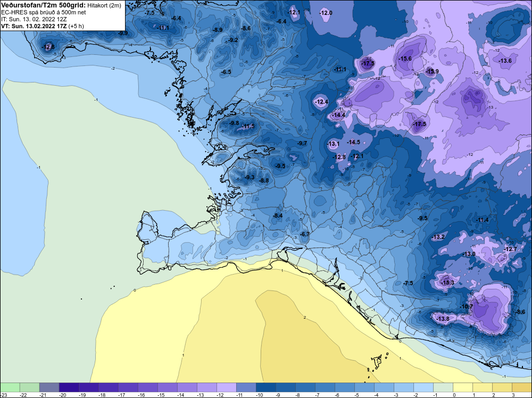
Task: Click the -8.4 temperature reading
Action: pos(278,216)
